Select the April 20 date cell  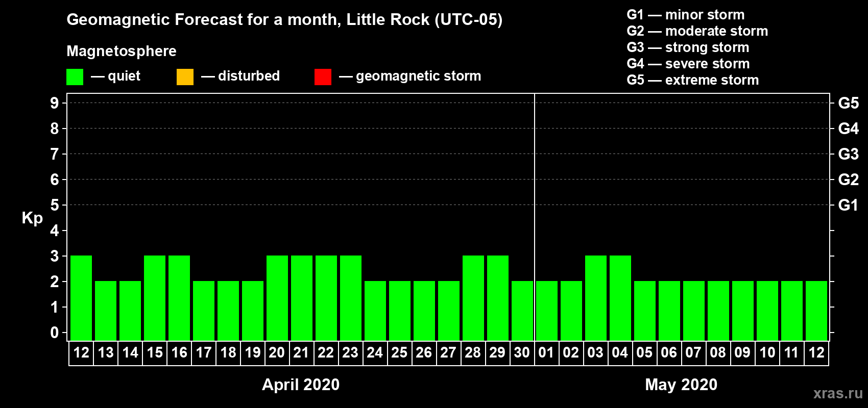click(277, 353)
